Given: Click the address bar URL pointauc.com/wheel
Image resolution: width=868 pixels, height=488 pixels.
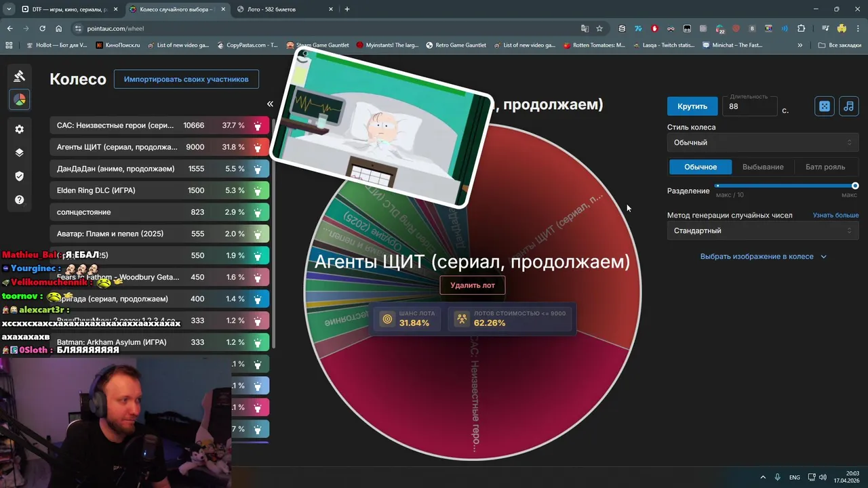Looking at the screenshot, I should point(115,28).
